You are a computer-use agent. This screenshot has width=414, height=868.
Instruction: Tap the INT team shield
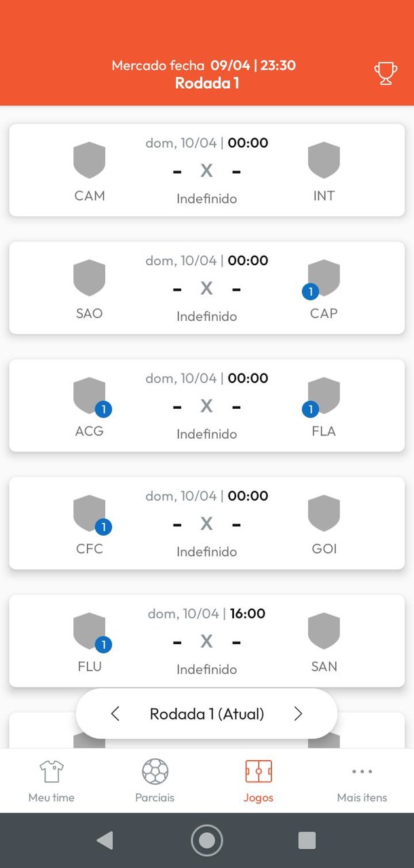324,160
